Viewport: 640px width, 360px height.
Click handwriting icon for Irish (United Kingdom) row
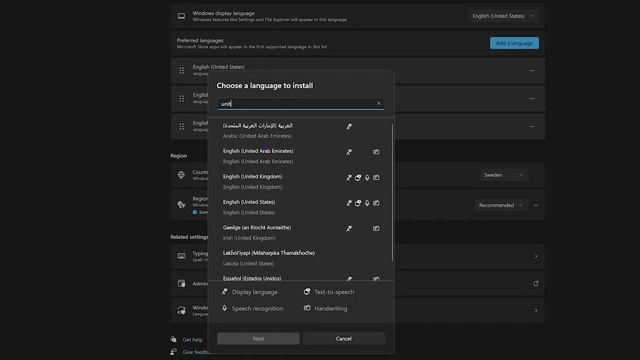pos(376,229)
